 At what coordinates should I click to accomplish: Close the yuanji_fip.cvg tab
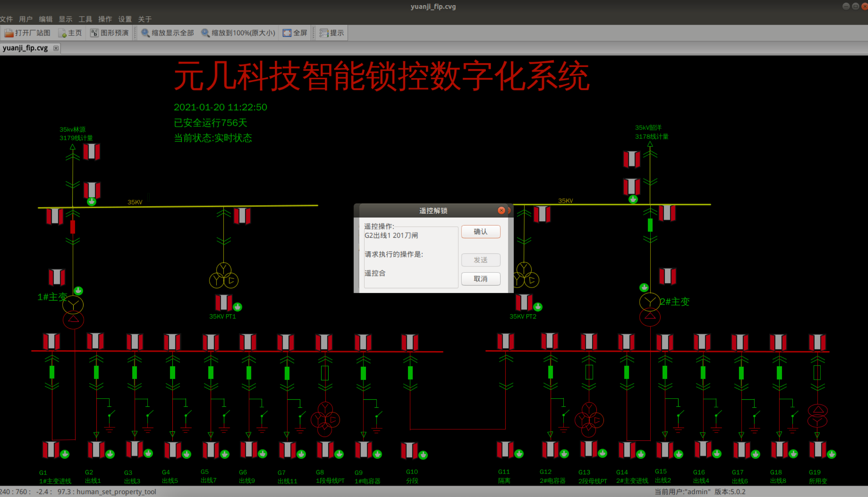pos(56,48)
